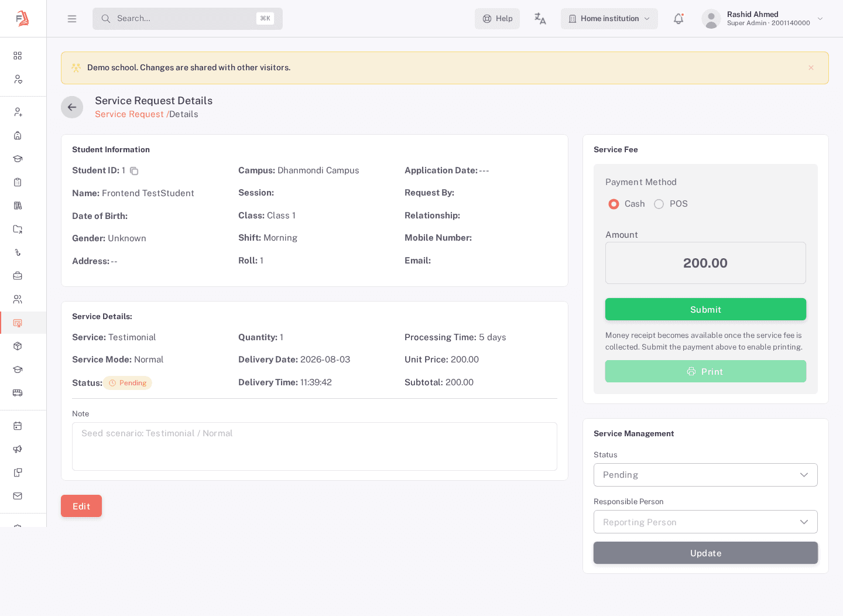843x616 pixels.
Task: Open the bus transport sidebar icon
Action: (x=18, y=393)
